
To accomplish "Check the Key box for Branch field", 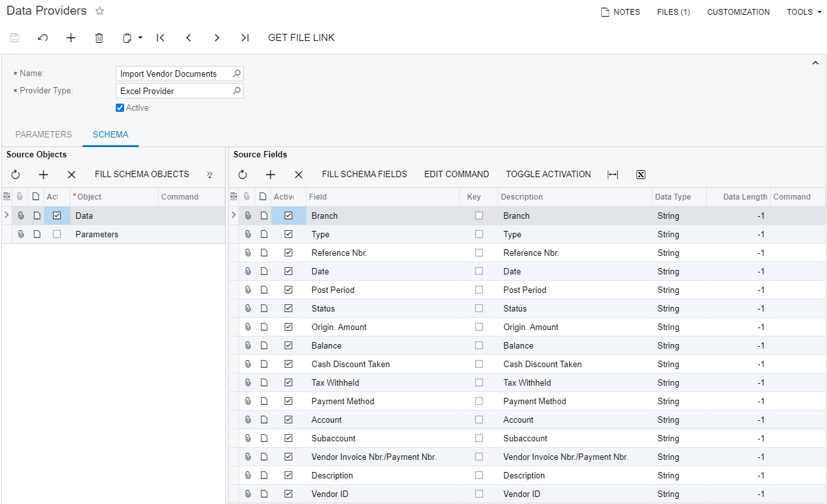I will (479, 216).
